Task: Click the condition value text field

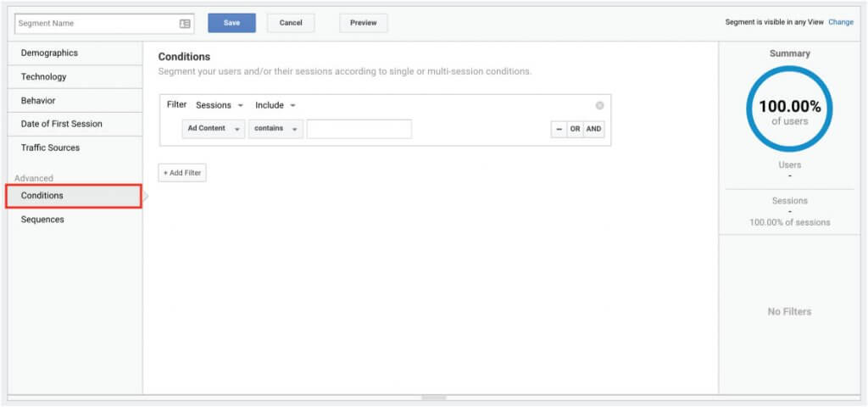Action: (359, 129)
